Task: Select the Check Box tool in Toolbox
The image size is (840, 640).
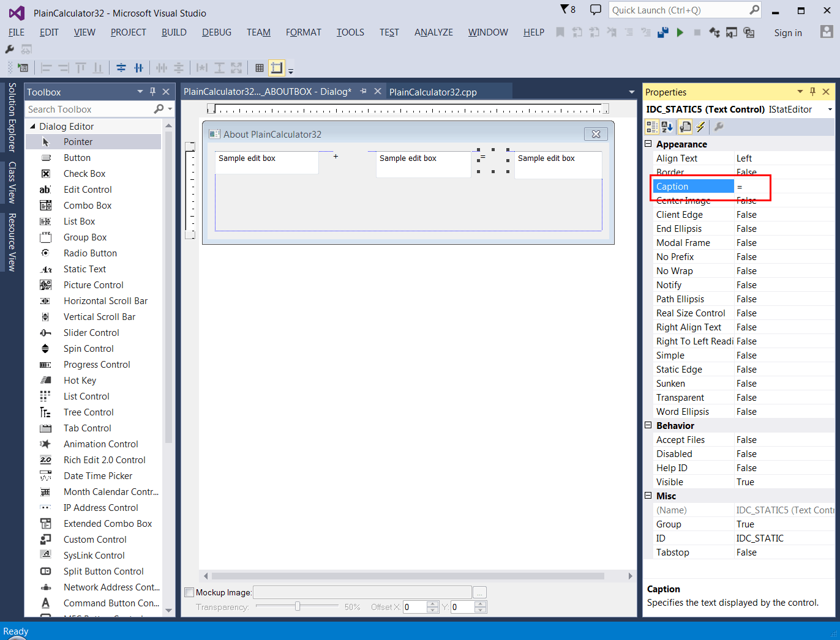Action: [x=93, y=174]
